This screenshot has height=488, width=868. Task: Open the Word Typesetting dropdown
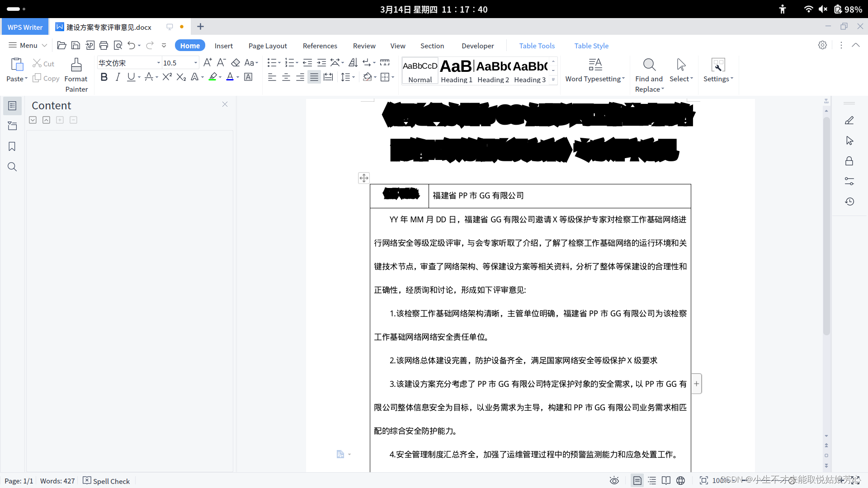click(x=595, y=71)
